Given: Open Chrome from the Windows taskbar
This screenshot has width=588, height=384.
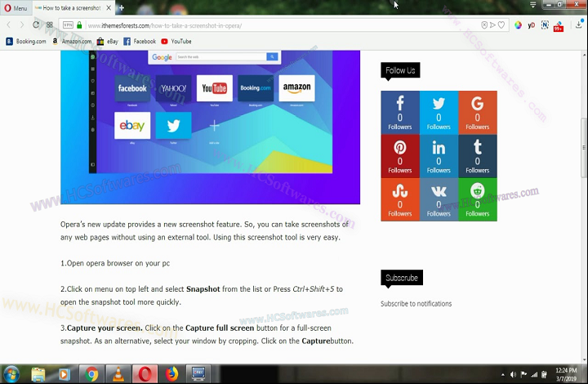Looking at the screenshot, I should coord(91,374).
